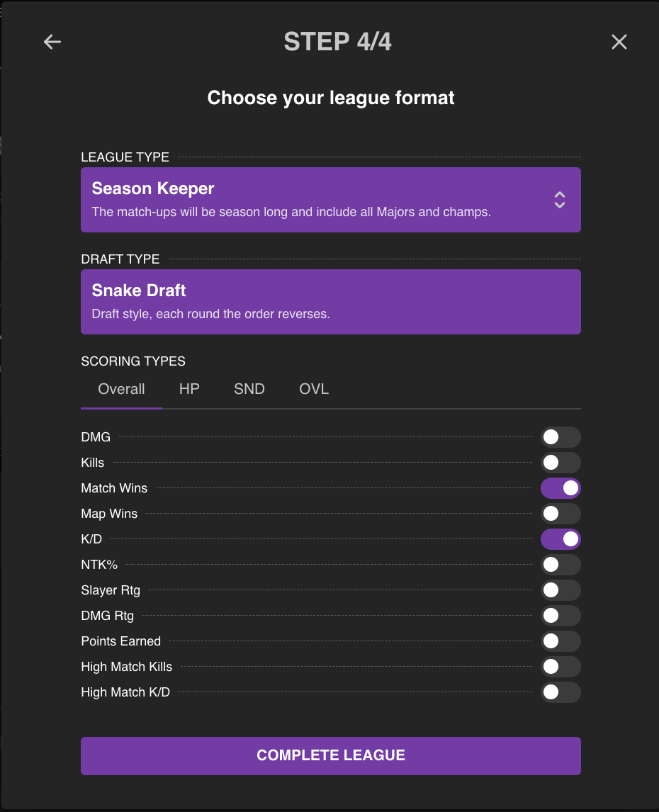
Task: Turn on High Match Kills toggle
Action: tap(561, 667)
